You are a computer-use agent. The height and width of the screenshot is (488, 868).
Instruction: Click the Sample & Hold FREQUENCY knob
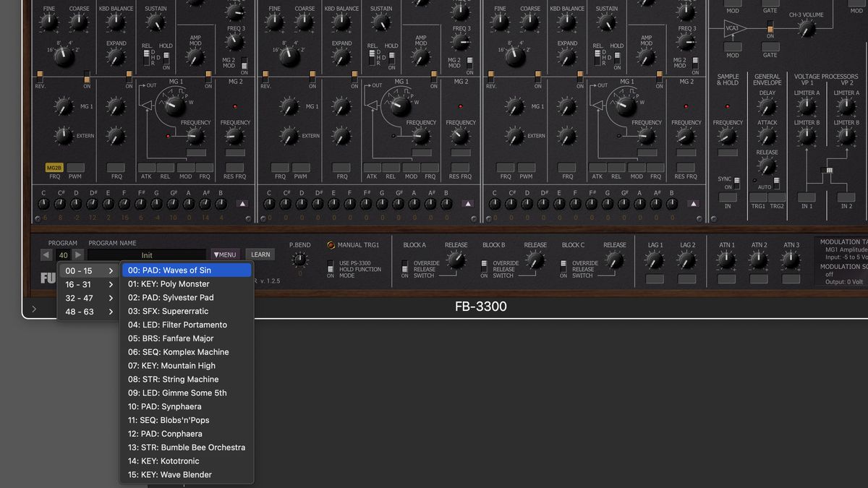728,137
